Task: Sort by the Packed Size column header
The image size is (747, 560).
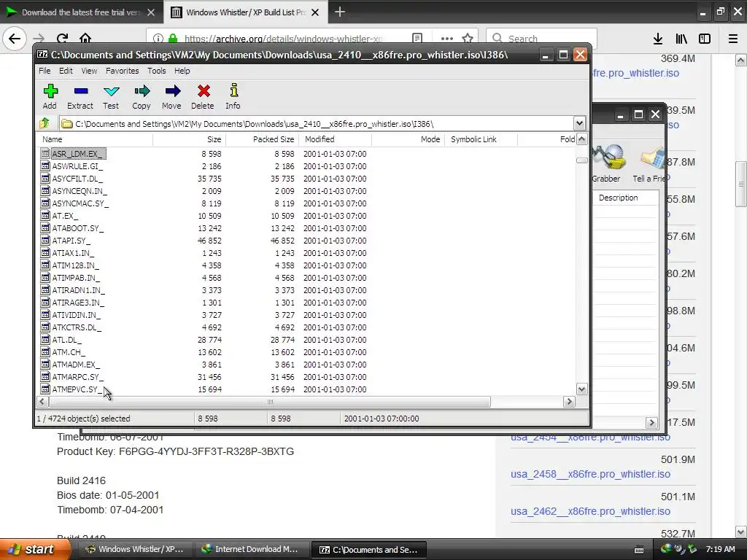Action: [x=262, y=139]
